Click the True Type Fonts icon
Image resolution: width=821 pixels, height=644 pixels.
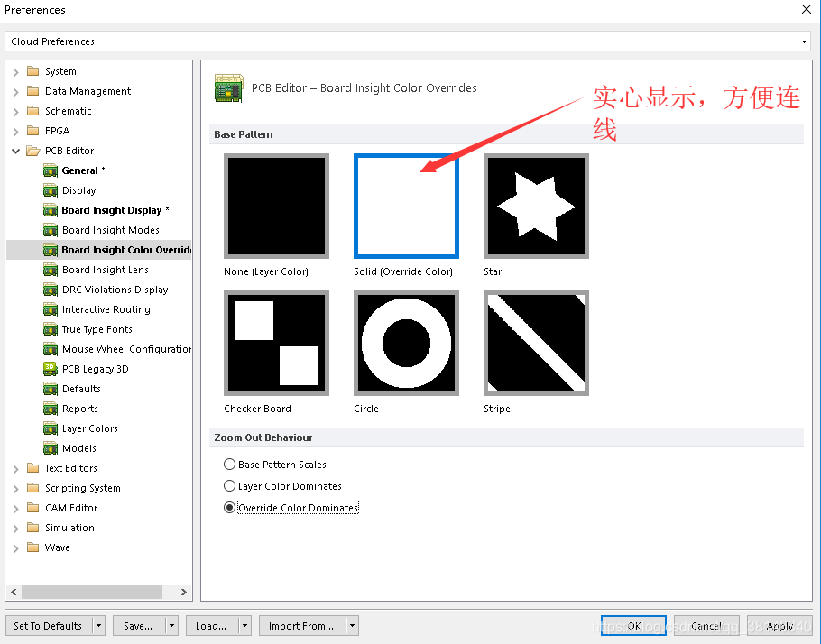(51, 330)
